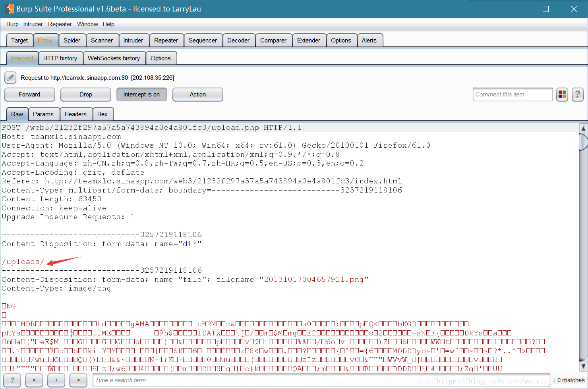Click the POST request line

click(x=152, y=127)
